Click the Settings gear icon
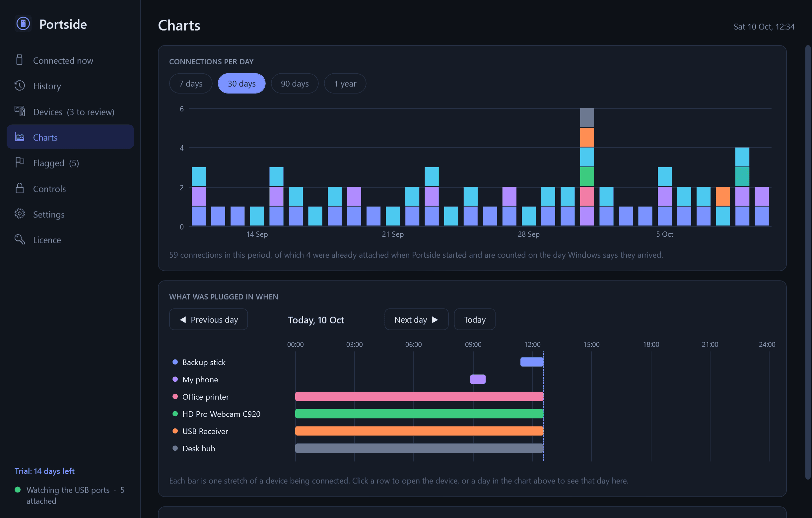 pos(20,214)
